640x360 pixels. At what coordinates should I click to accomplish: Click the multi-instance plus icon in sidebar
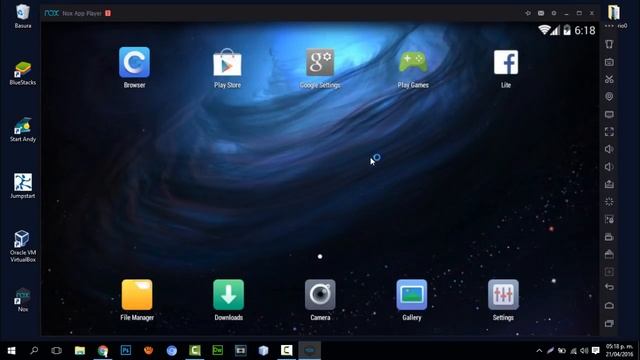(x=609, y=272)
